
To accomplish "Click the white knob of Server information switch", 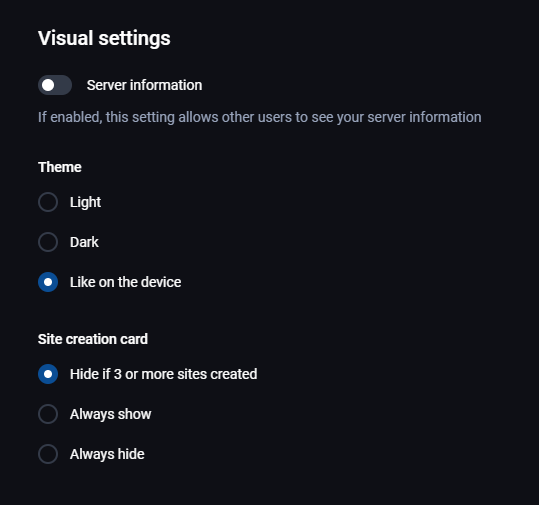I will click(48, 85).
